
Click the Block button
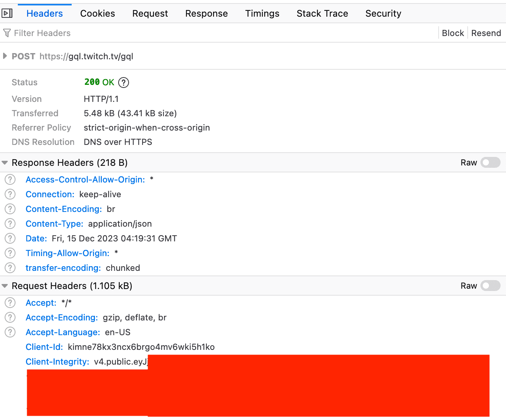[x=453, y=33]
